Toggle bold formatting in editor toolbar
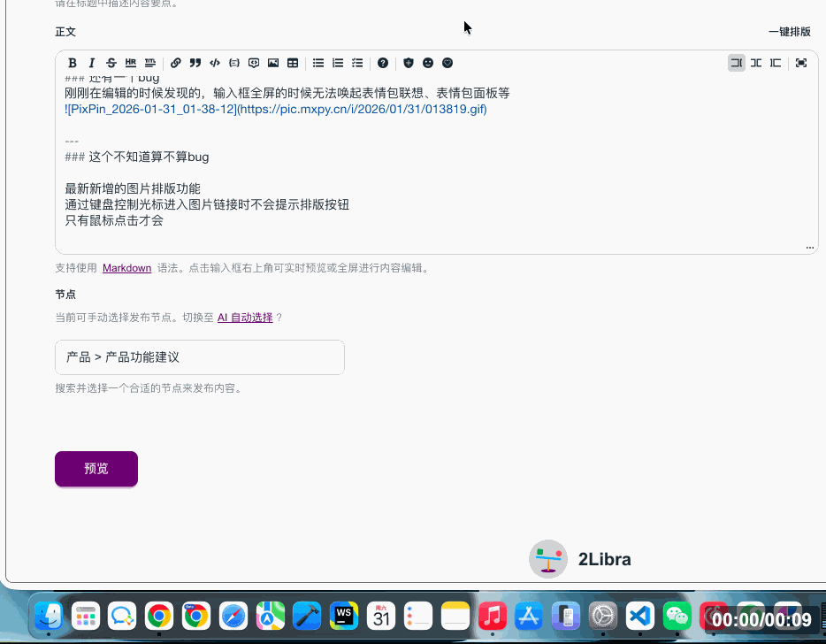The height and width of the screenshot is (644, 826). point(73,63)
